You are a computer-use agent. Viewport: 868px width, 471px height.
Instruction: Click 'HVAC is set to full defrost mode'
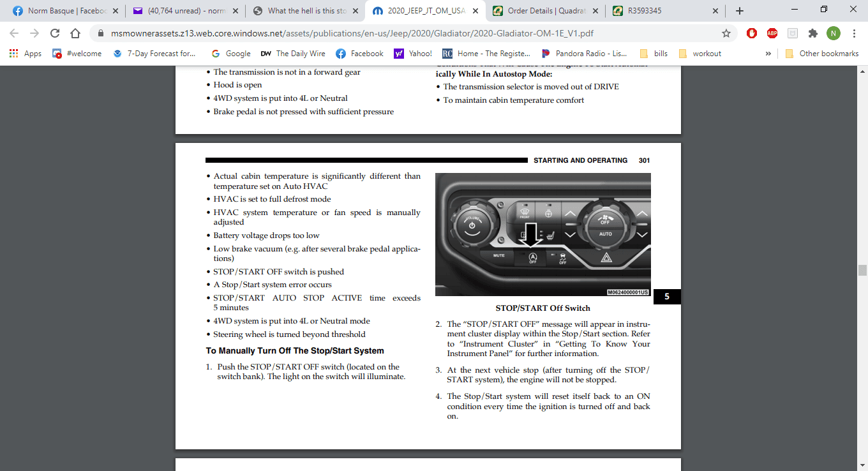(272, 199)
